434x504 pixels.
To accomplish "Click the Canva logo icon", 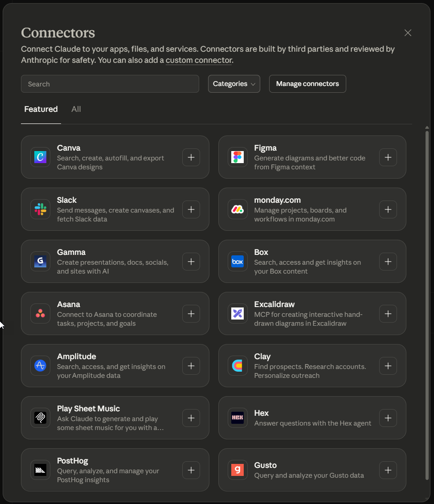I will [x=40, y=157].
